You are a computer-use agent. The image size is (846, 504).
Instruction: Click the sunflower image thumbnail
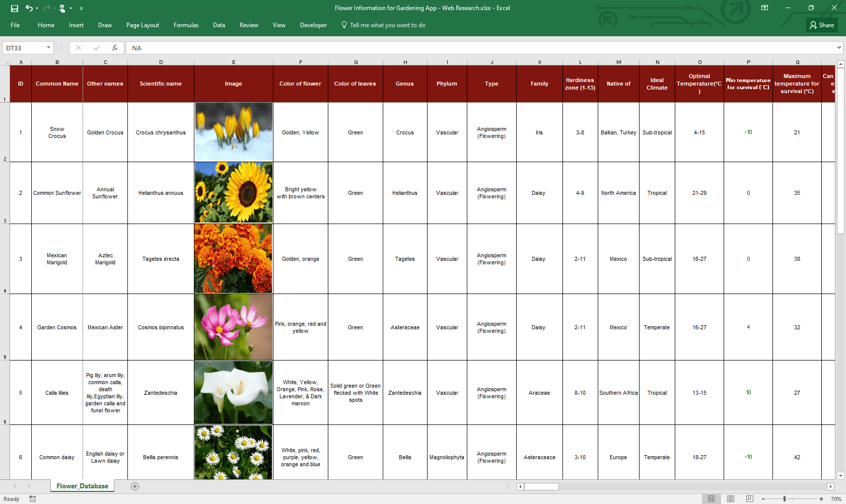[x=234, y=192]
